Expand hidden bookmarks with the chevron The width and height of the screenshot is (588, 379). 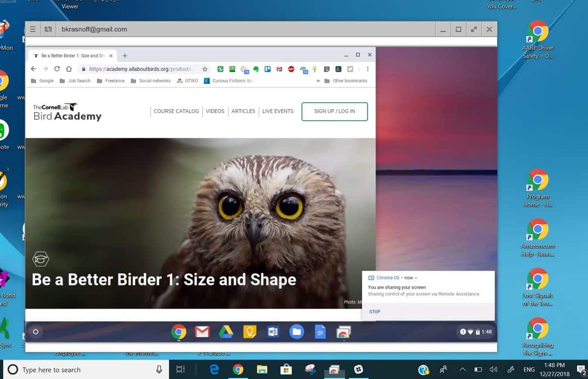coord(319,80)
